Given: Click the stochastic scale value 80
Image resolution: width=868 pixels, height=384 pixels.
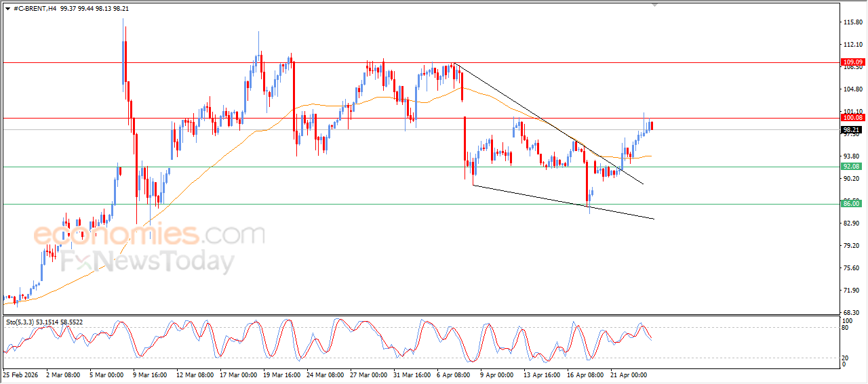Looking at the screenshot, I should click(845, 328).
